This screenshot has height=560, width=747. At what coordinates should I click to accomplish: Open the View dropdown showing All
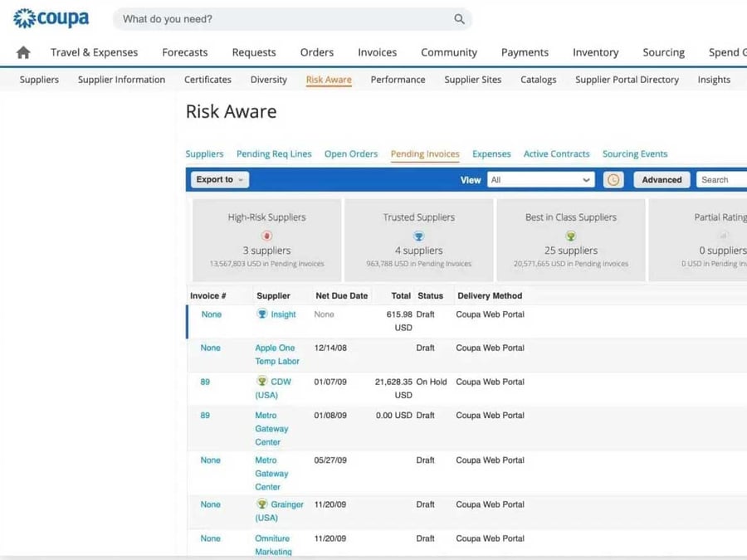(x=540, y=179)
